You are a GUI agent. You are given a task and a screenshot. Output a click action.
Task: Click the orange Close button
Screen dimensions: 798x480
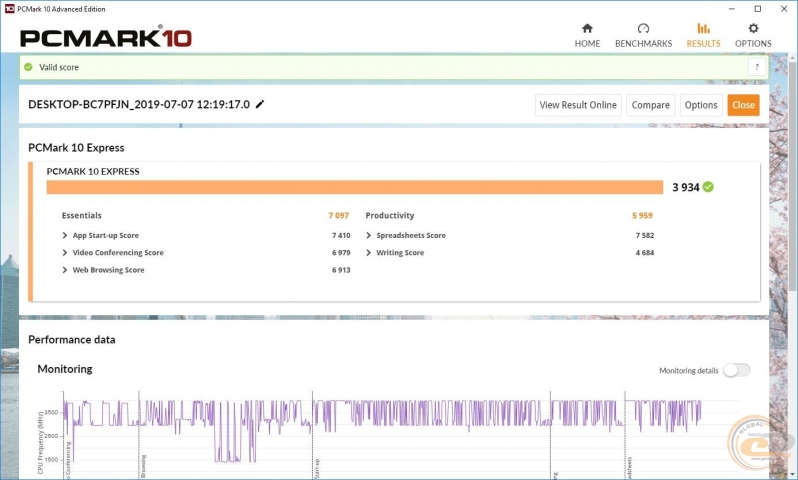[744, 105]
